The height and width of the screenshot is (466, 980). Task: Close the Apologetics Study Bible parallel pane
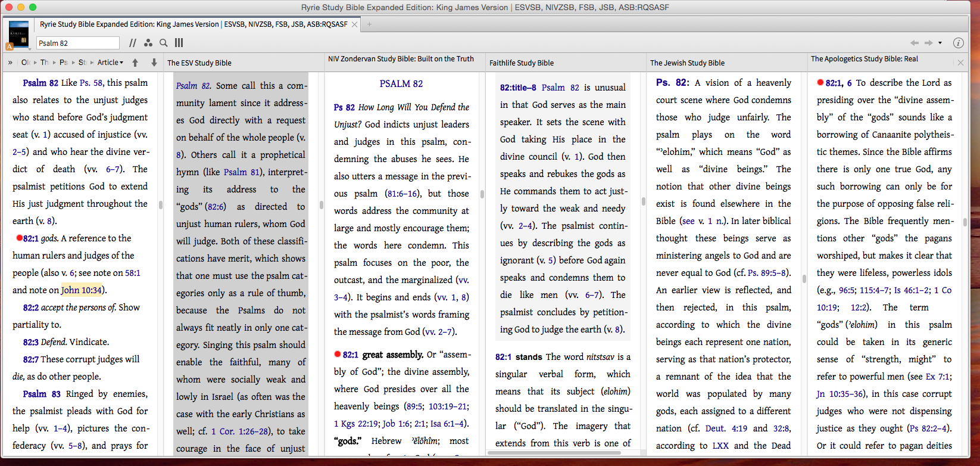tap(960, 63)
